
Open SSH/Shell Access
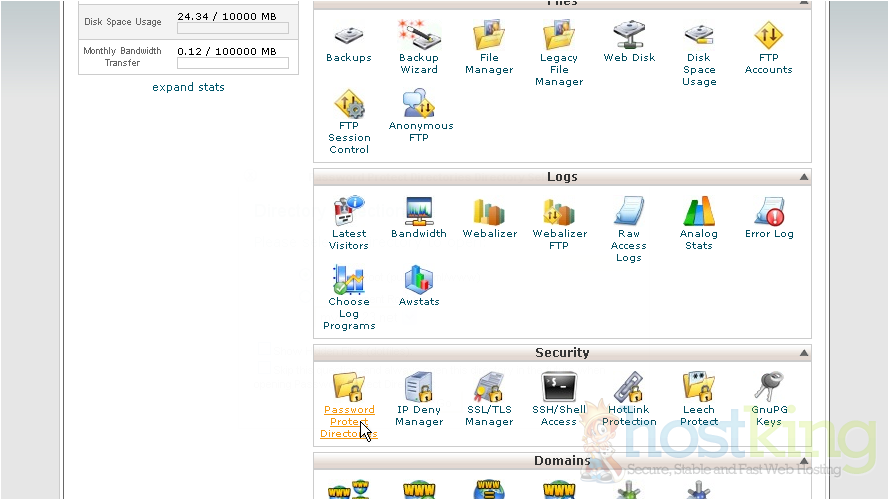point(559,388)
